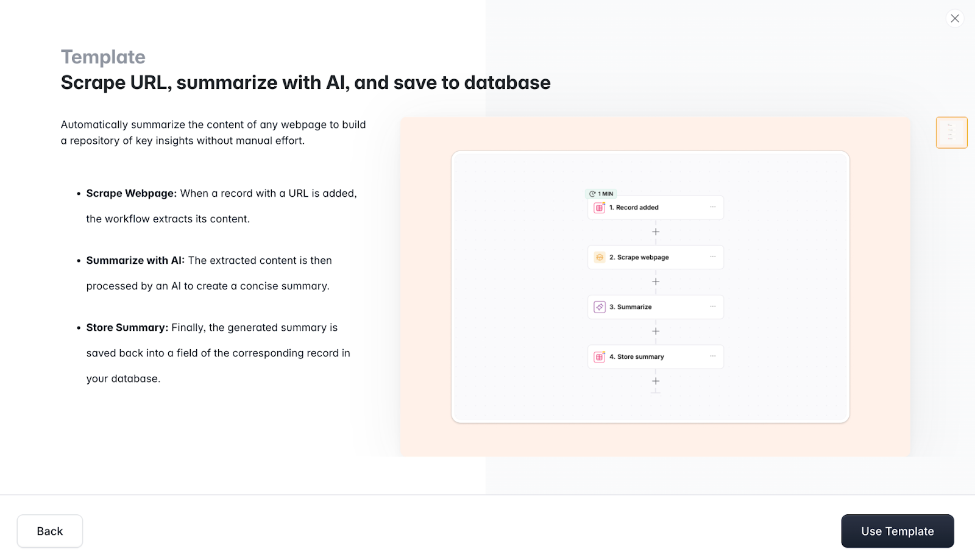Click the table icon on Store summary step
The image size is (975, 560).
click(599, 356)
